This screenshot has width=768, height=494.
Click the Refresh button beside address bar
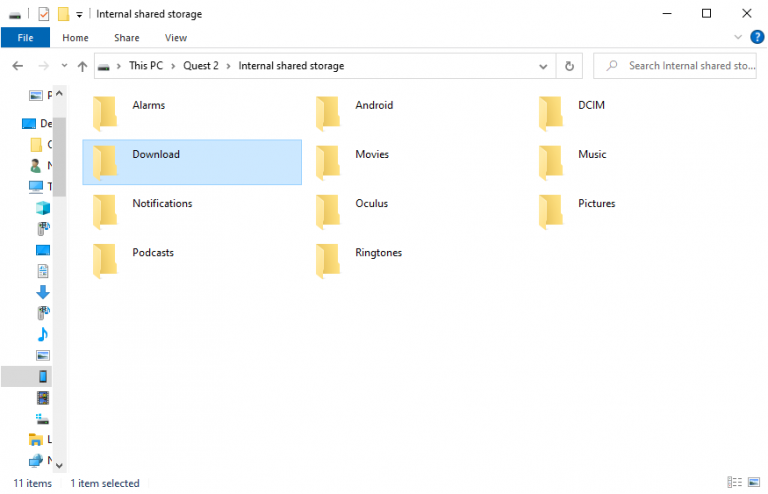[x=569, y=66]
